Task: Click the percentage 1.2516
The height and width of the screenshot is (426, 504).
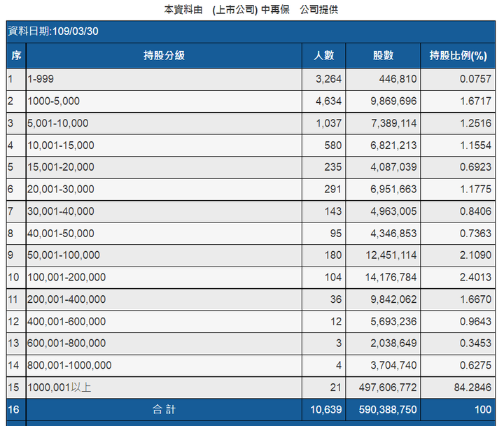Action: point(475,123)
